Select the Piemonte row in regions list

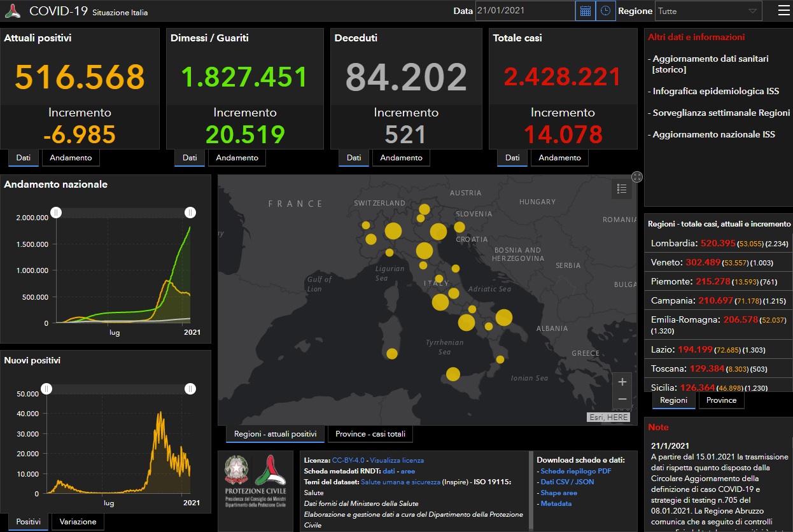click(x=719, y=281)
